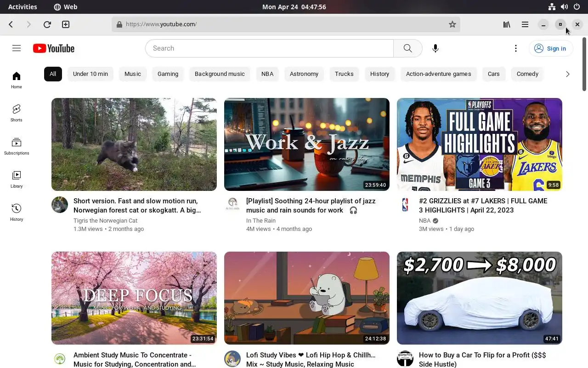Screen dimensions: 588x368
Task: Select the Trucks filter chip
Action: (344, 74)
